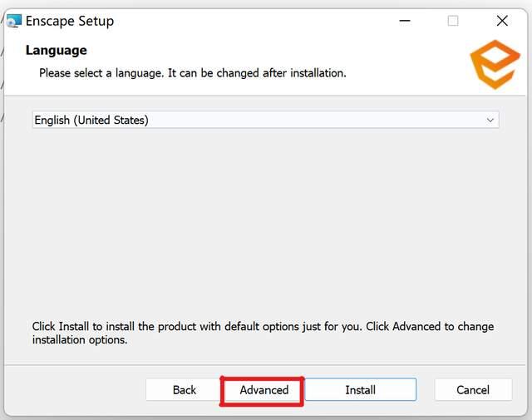This screenshot has height=420, width=532.
Task: Open Advanced installation options
Action: [264, 390]
